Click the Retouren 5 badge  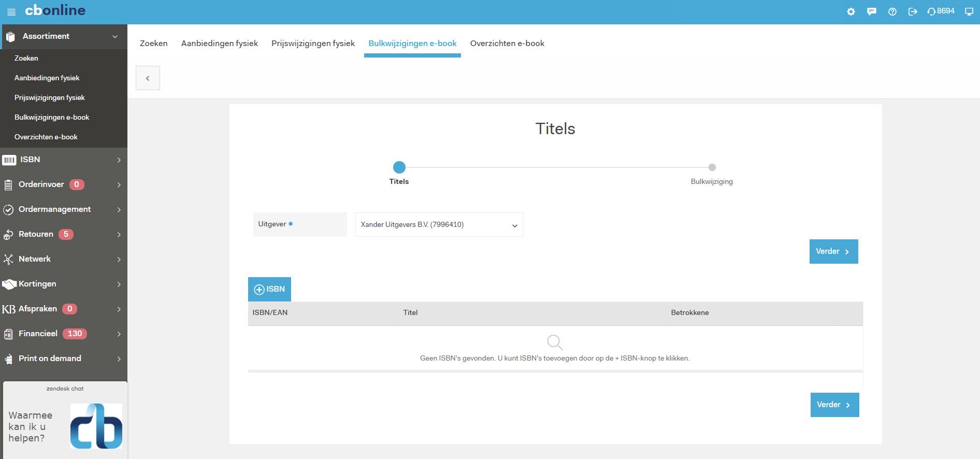point(66,234)
